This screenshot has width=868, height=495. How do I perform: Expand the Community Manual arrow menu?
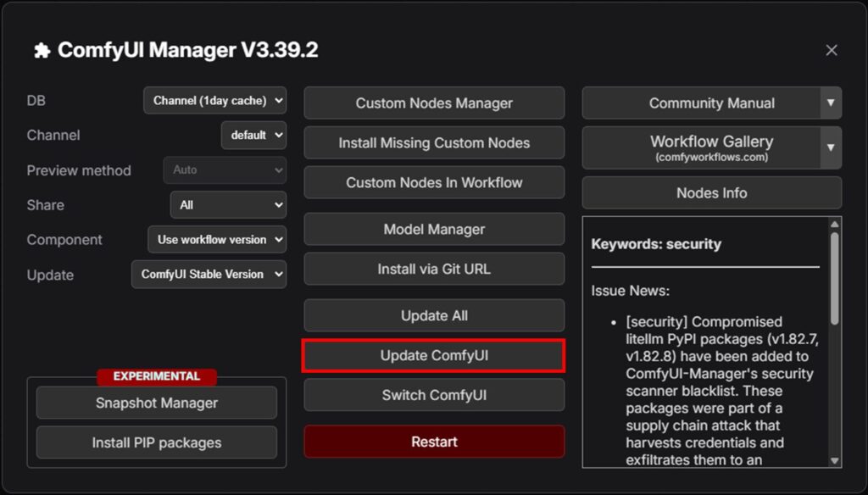(831, 103)
